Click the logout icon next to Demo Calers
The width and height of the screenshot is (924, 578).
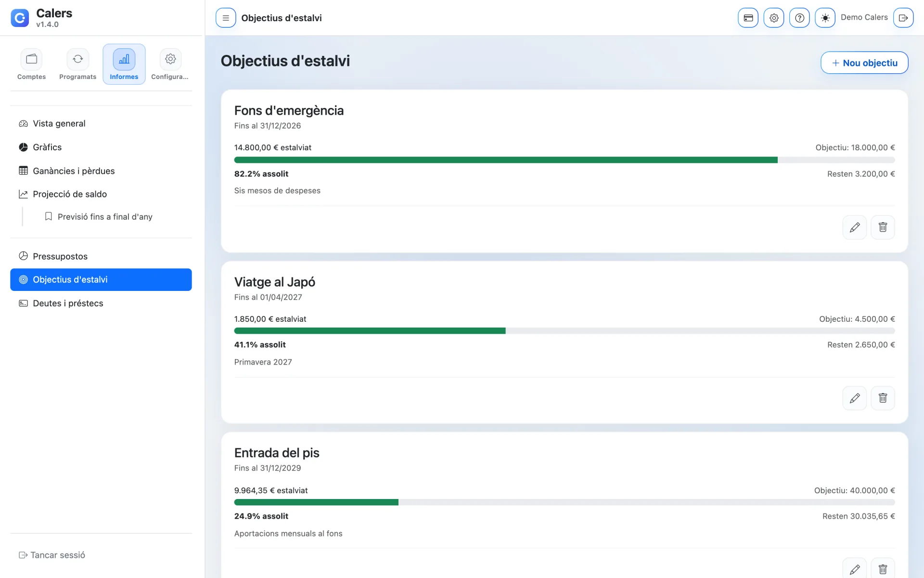tap(903, 18)
